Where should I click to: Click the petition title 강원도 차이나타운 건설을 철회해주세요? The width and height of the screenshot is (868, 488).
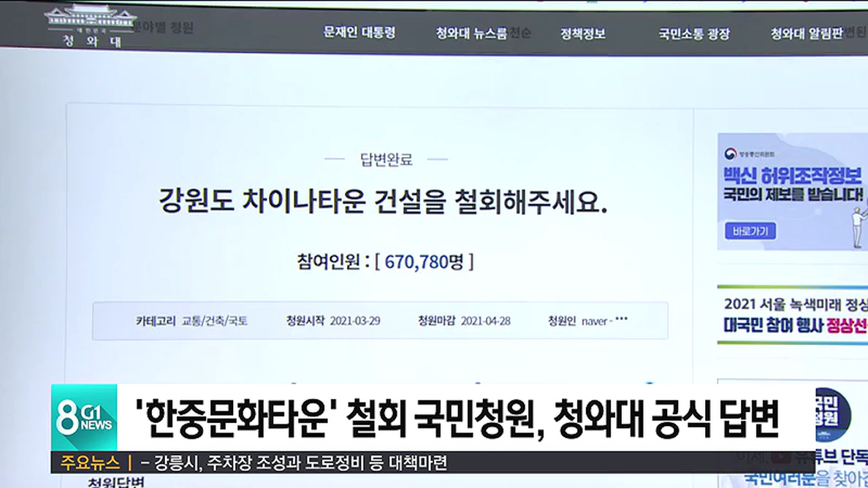pos(384,202)
